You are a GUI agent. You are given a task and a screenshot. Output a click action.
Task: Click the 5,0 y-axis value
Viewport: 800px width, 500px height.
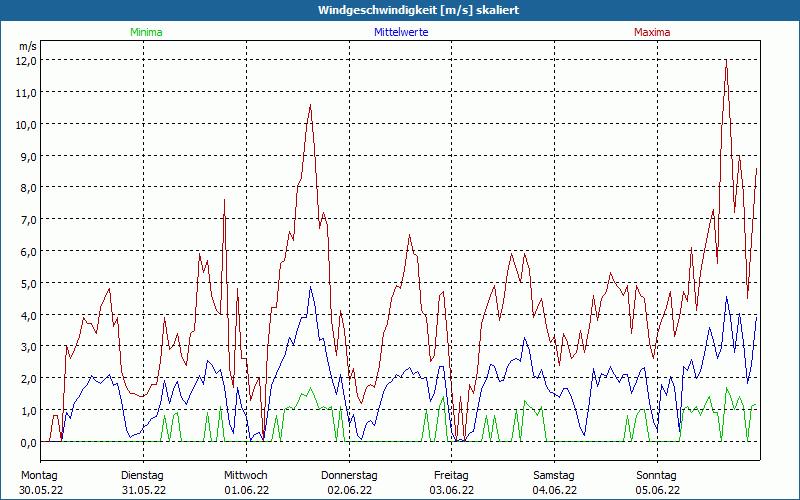pos(29,283)
